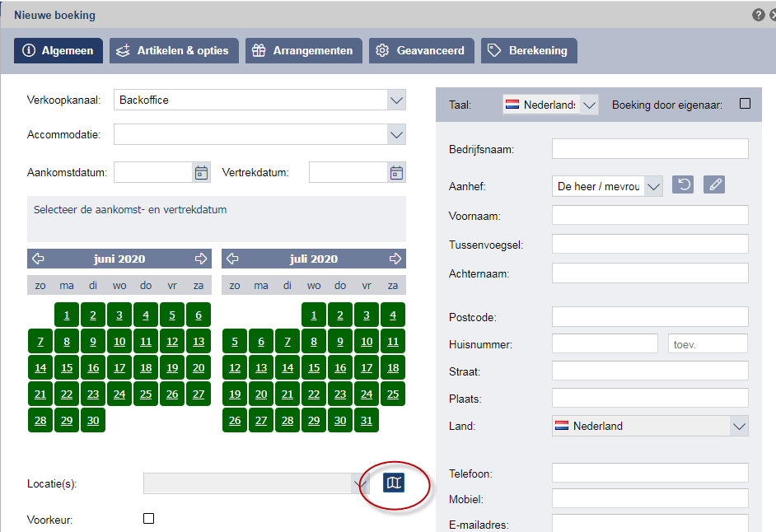Expand the Verkoopkanaal dropdown
The image size is (776, 532).
[x=396, y=100]
